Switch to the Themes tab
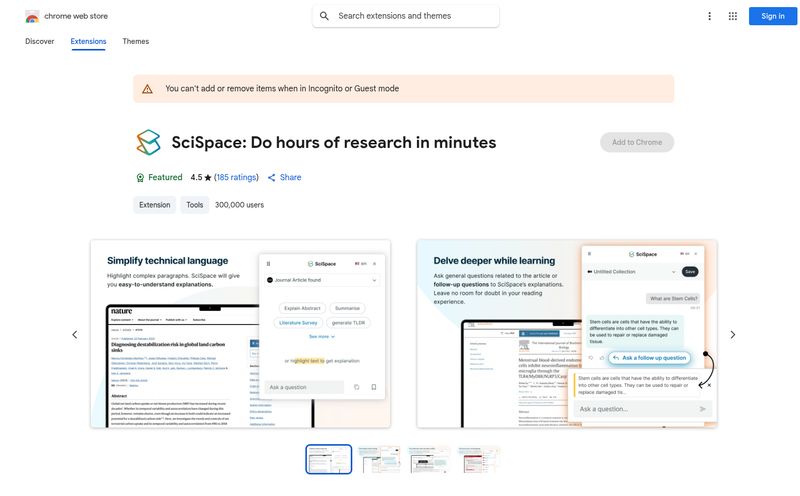The width and height of the screenshot is (800, 496). 136,41
